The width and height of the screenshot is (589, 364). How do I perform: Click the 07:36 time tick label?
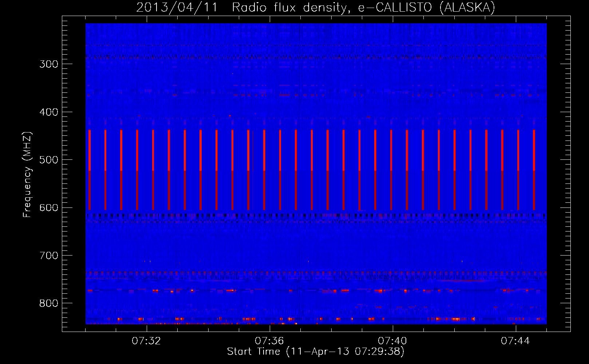tap(269, 341)
